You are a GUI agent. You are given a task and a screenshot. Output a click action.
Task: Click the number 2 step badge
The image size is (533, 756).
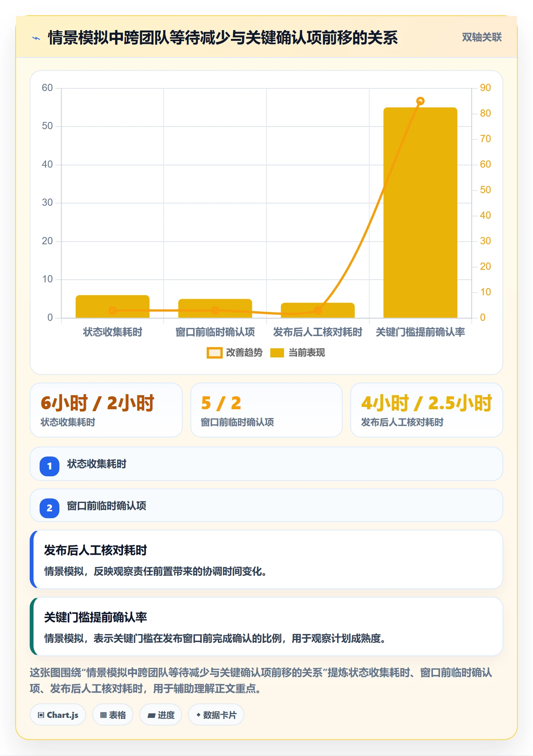[x=49, y=508]
